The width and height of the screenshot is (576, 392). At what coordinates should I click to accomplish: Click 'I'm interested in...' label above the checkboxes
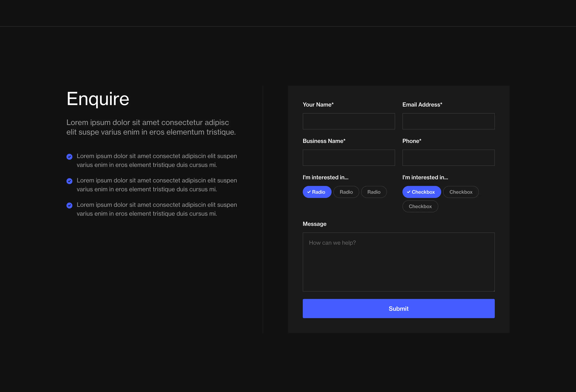pyautogui.click(x=425, y=177)
